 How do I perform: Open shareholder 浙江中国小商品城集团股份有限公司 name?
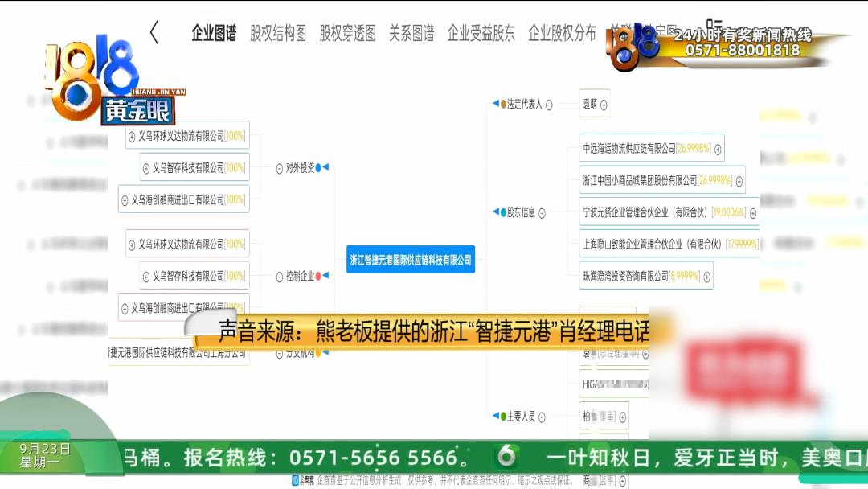click(x=640, y=180)
